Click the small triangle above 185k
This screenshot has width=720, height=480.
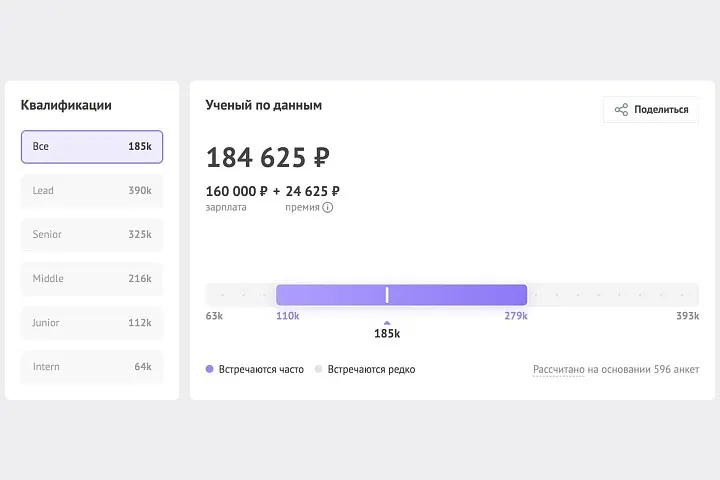pos(387,322)
